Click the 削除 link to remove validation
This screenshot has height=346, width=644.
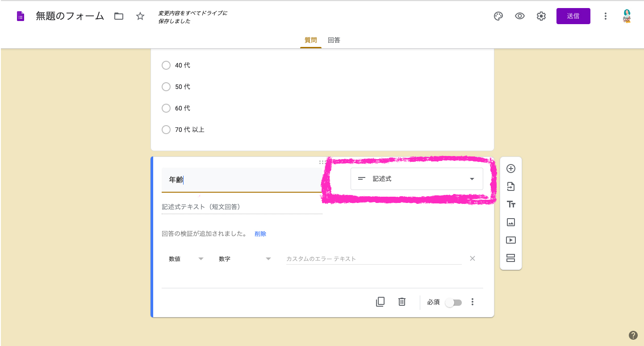tap(260, 234)
